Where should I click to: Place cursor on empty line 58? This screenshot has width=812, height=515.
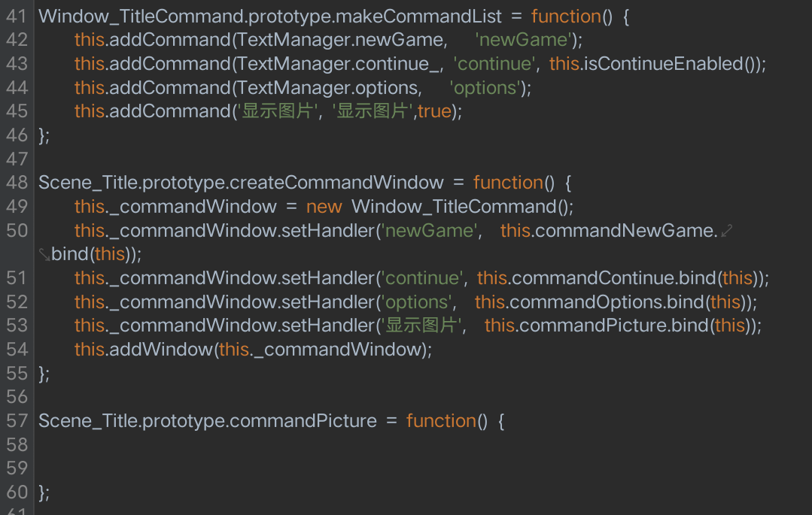click(x=423, y=444)
